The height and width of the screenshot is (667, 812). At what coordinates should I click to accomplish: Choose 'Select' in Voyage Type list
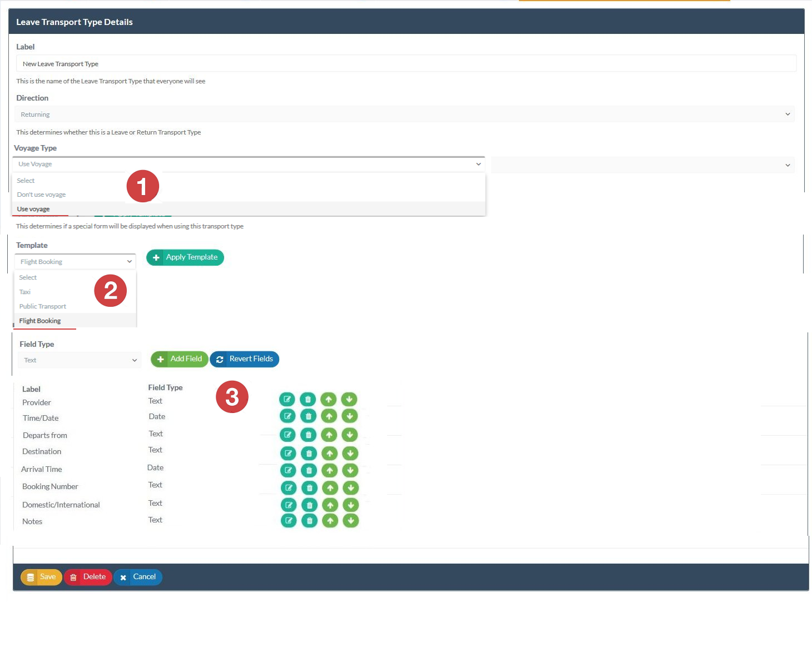pyautogui.click(x=249, y=181)
